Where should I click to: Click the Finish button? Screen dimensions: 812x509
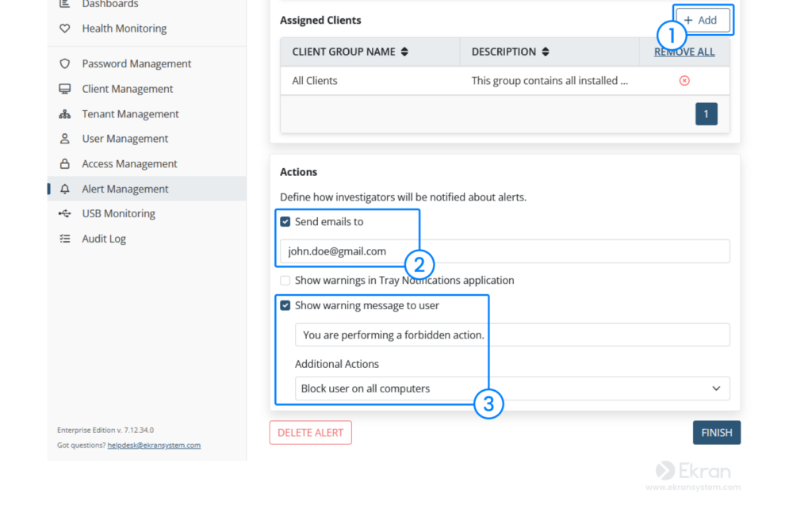point(716,433)
